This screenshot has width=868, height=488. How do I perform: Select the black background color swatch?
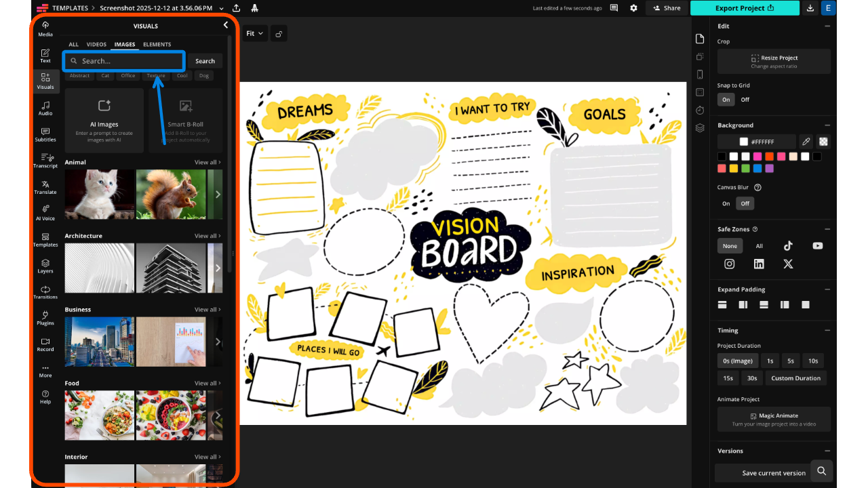722,156
